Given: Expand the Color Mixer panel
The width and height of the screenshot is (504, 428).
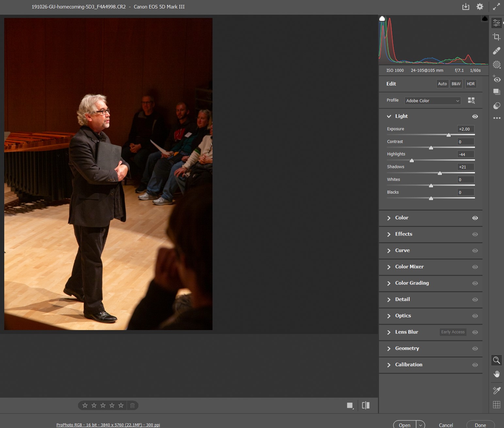Looking at the screenshot, I should pos(409,267).
